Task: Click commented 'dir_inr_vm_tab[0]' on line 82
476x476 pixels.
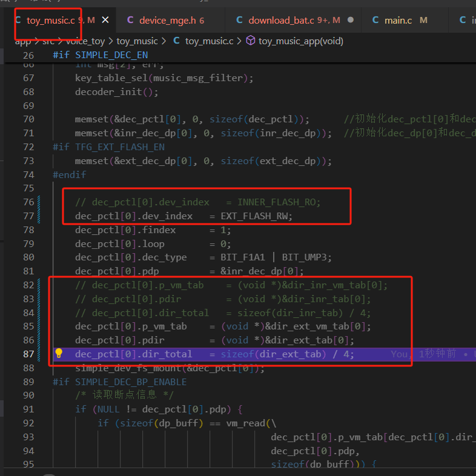Action: pos(334,285)
